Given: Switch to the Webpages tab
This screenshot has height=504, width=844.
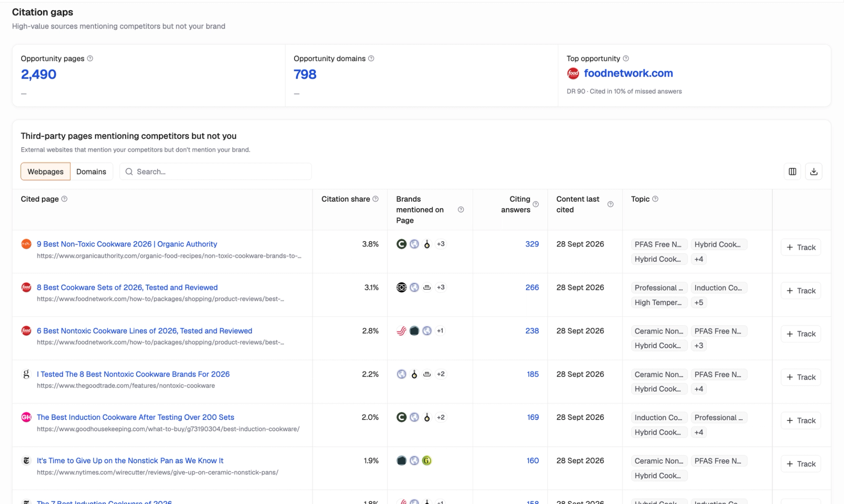Looking at the screenshot, I should (x=45, y=171).
